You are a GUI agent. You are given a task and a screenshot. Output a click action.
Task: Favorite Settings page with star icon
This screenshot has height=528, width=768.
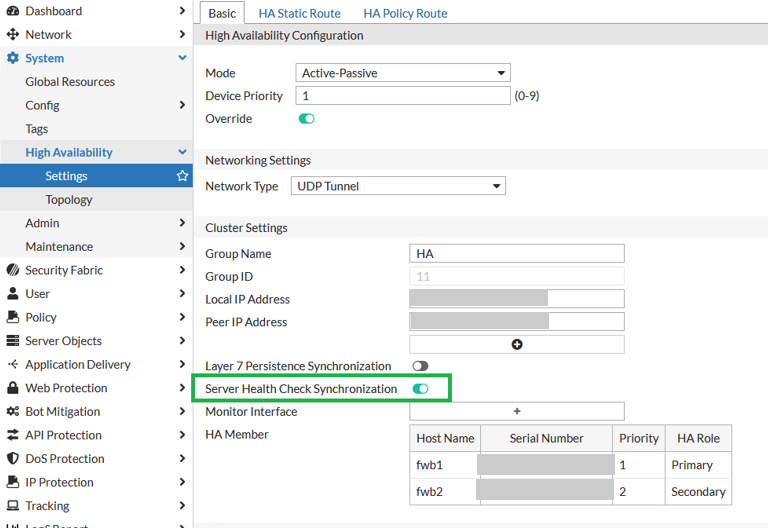pos(182,176)
